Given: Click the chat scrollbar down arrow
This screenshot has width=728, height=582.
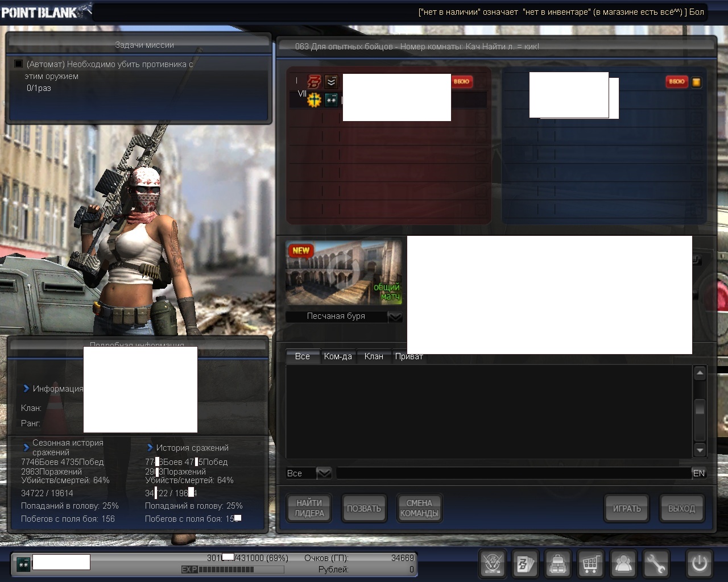Looking at the screenshot, I should tap(700, 450).
